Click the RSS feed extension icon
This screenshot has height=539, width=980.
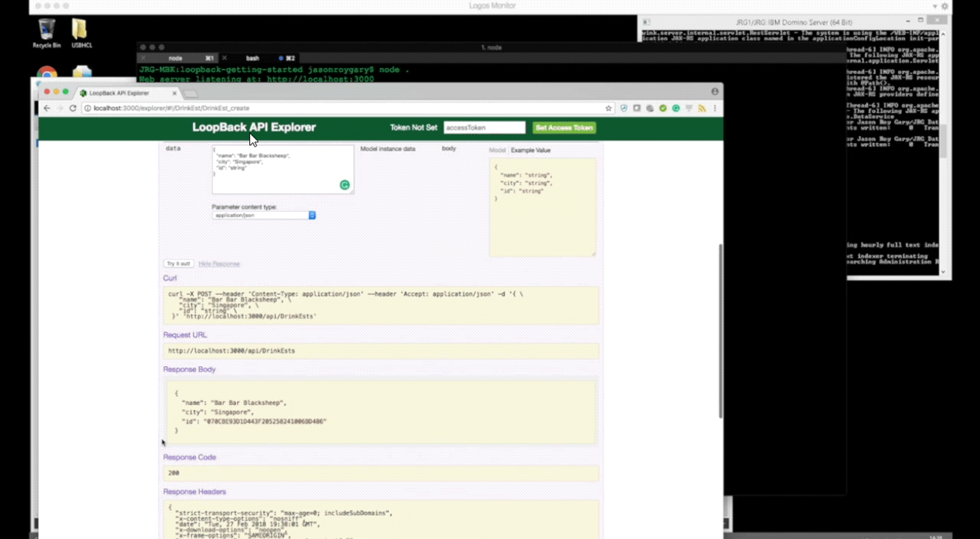point(702,108)
